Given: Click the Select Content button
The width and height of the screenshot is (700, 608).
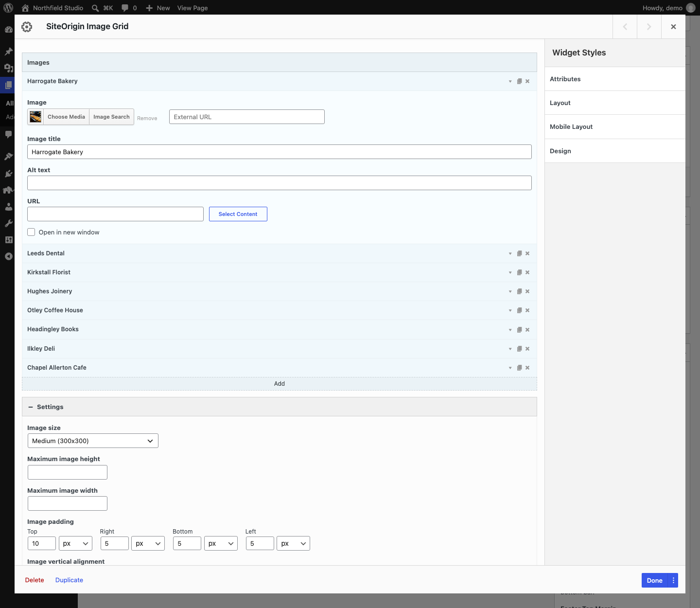Looking at the screenshot, I should click(238, 214).
